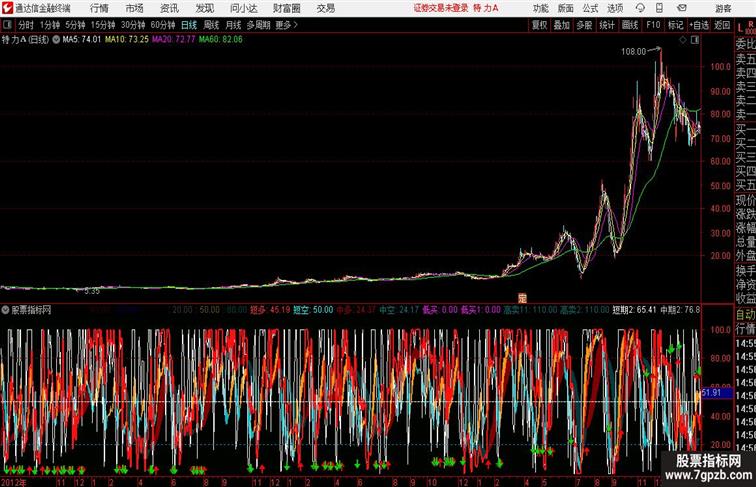Click the 短期2: 65.41 indicator value
This screenshot has width=756, height=487.
(634, 310)
